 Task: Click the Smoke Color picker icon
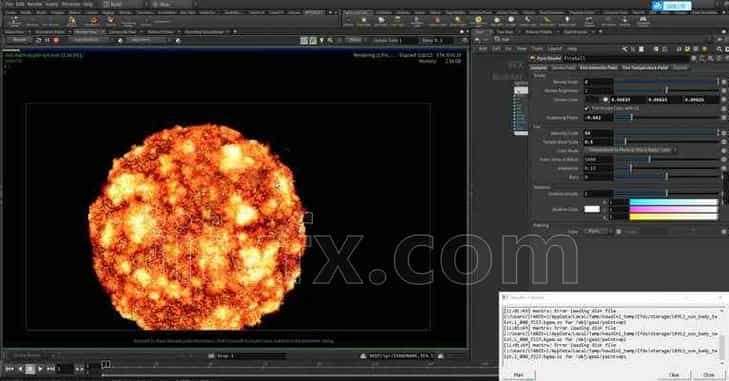point(605,100)
